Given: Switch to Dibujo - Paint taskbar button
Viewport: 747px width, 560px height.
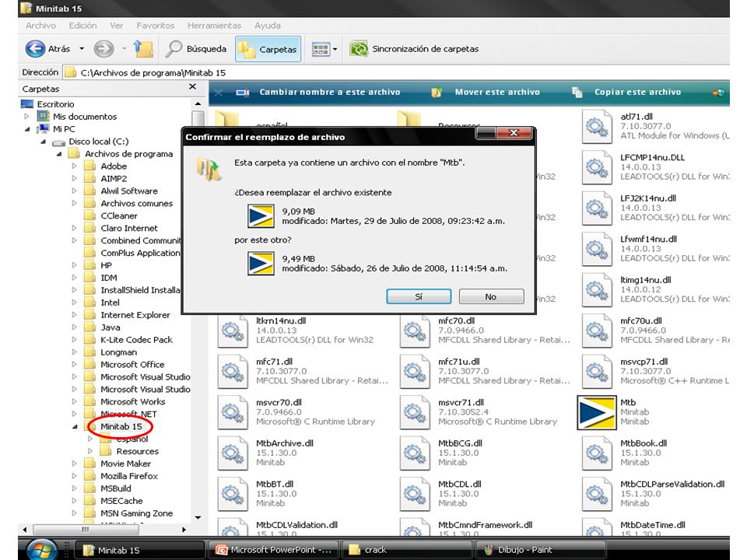Looking at the screenshot, I should pyautogui.click(x=542, y=550).
